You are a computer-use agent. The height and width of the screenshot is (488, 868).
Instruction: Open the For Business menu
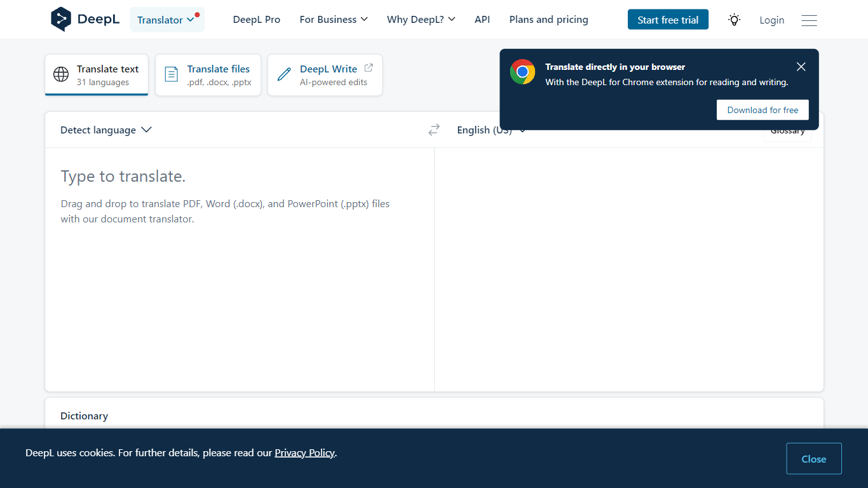334,20
